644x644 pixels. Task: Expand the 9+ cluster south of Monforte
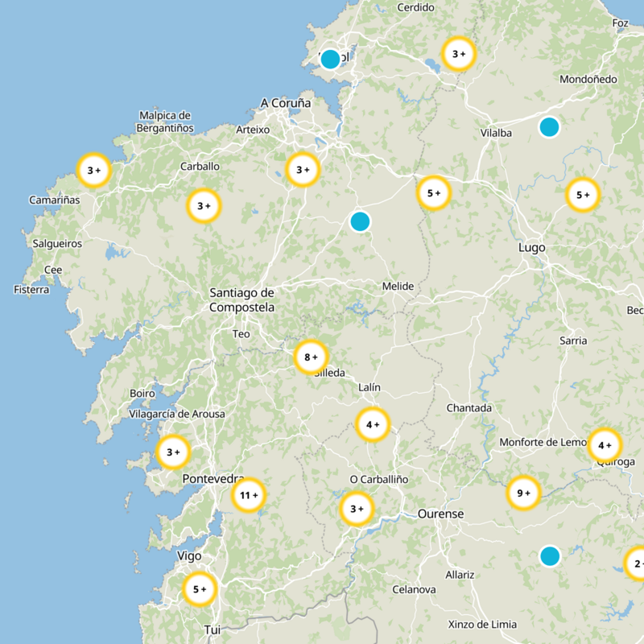[524, 493]
